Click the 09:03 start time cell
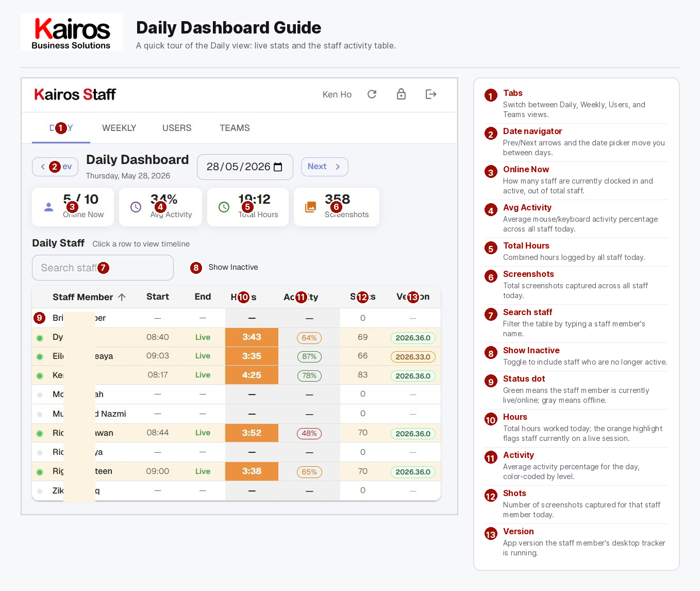 click(x=158, y=356)
